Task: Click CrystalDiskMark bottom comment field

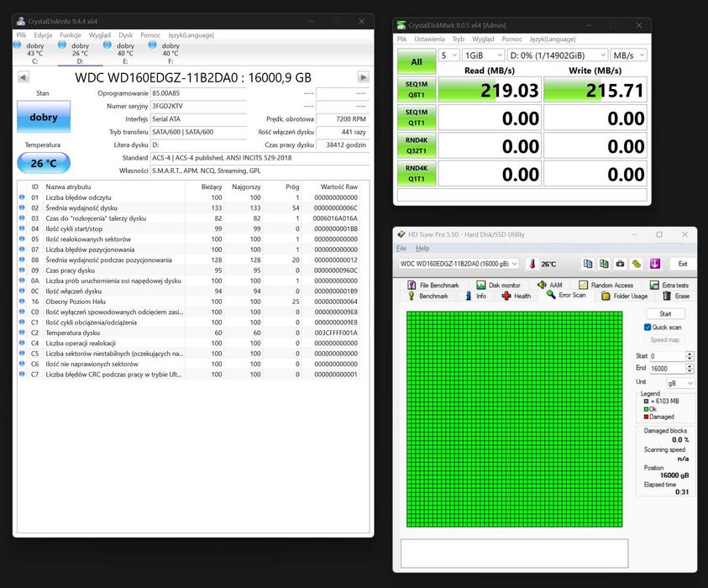Action: coord(522,195)
